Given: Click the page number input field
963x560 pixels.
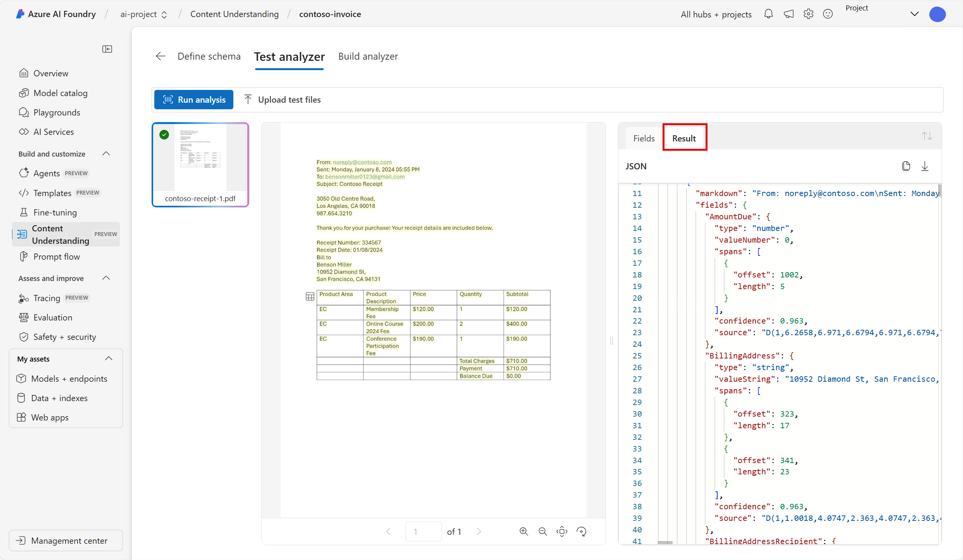Looking at the screenshot, I should [423, 531].
